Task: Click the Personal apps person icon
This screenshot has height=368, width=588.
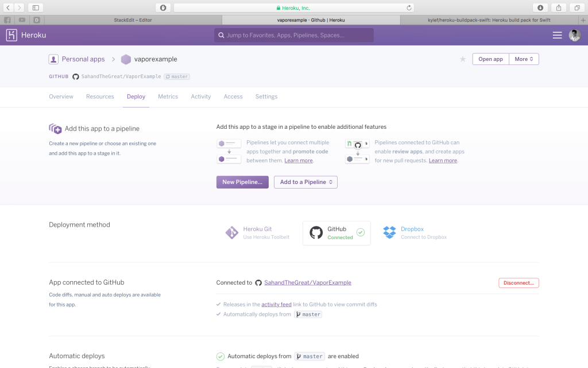Action: [x=53, y=59]
